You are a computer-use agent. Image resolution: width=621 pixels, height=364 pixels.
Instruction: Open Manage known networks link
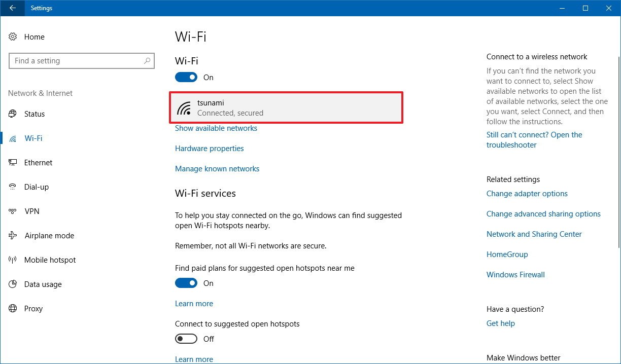[217, 169]
